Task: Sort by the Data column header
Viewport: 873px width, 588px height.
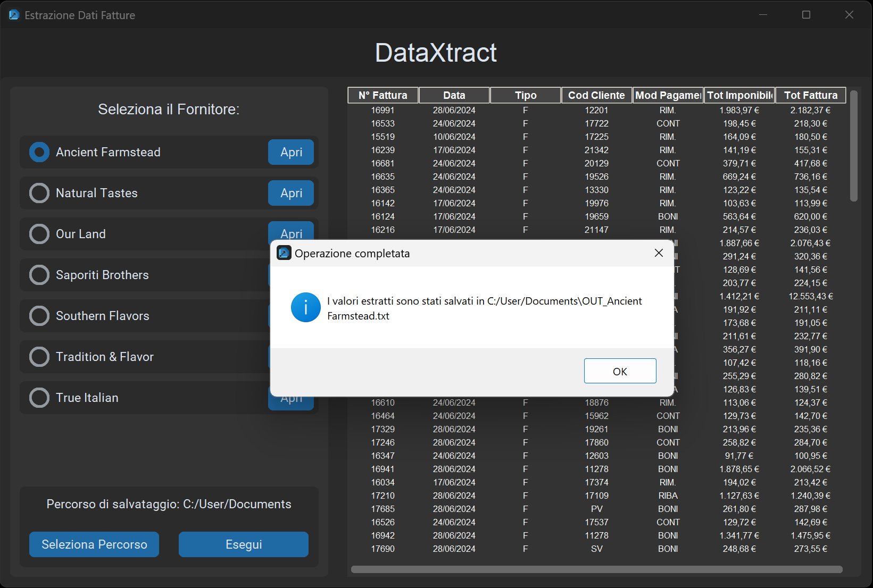Action: (x=454, y=95)
